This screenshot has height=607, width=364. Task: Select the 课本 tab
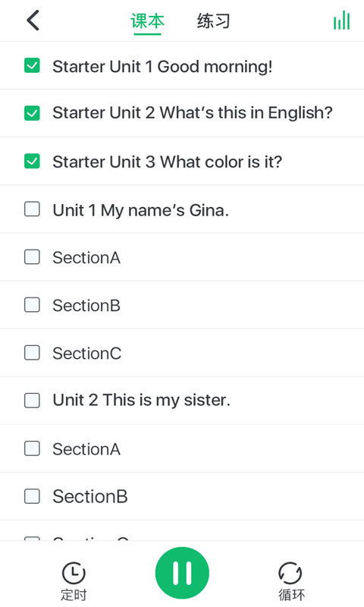[x=147, y=21]
